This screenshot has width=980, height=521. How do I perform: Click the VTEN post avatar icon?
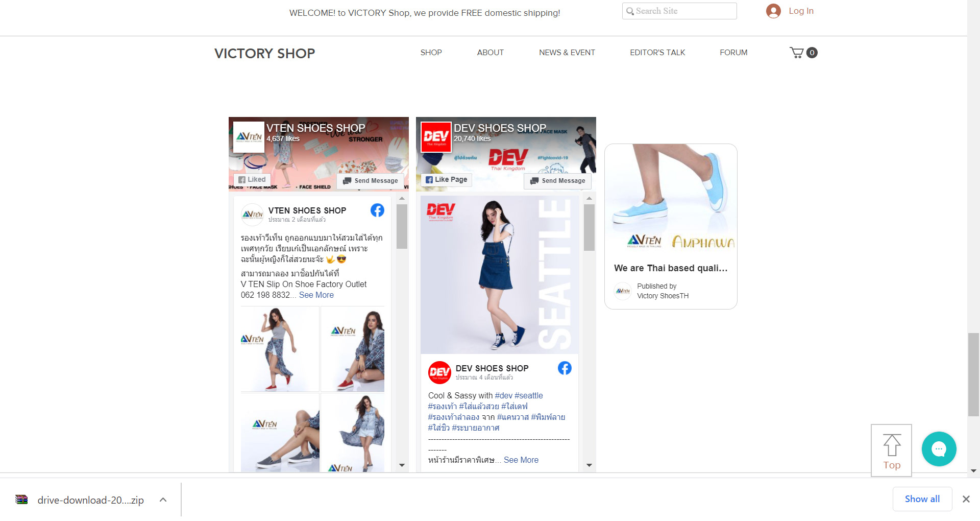252,215
